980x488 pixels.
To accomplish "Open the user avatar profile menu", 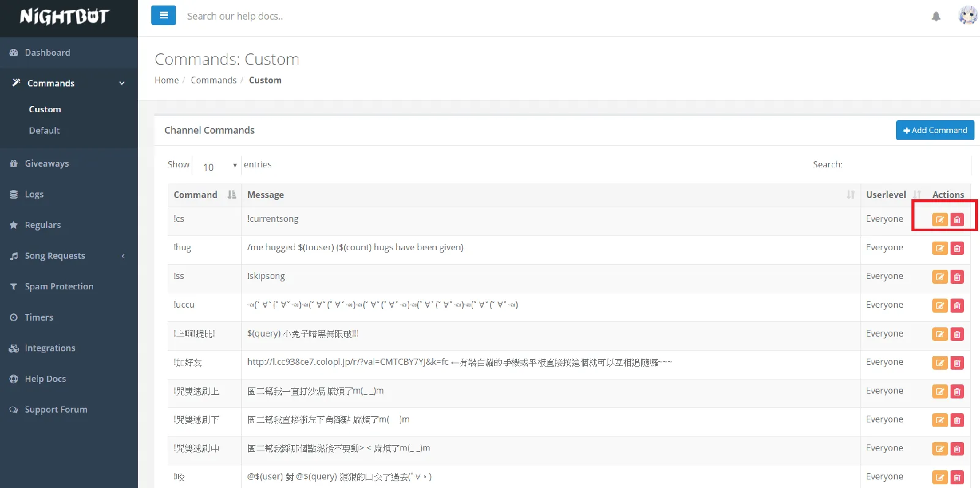I will (967, 15).
